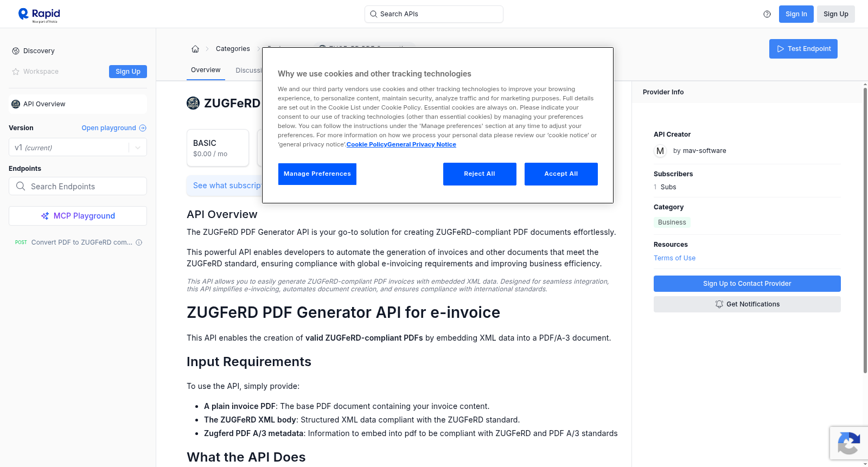Open the Discussions tab

click(x=249, y=71)
